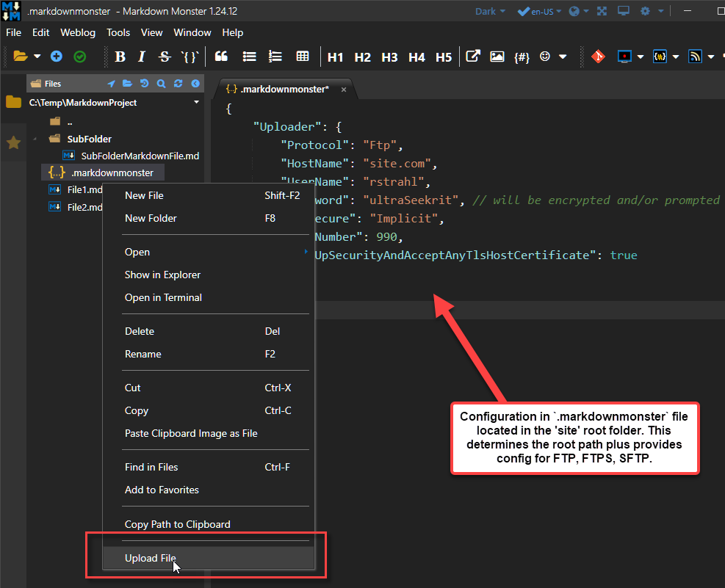Open Git commit with the red Git icon
The image size is (725, 588).
pyautogui.click(x=598, y=57)
